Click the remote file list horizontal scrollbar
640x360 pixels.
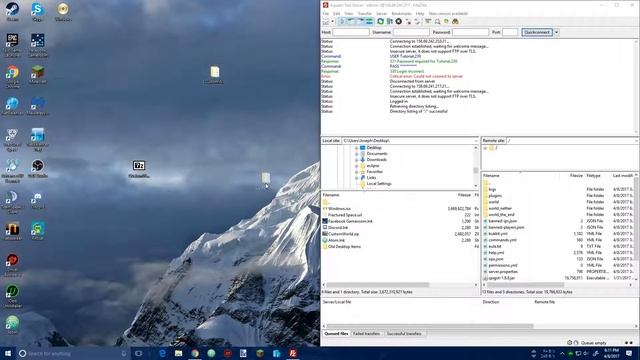click(525, 284)
